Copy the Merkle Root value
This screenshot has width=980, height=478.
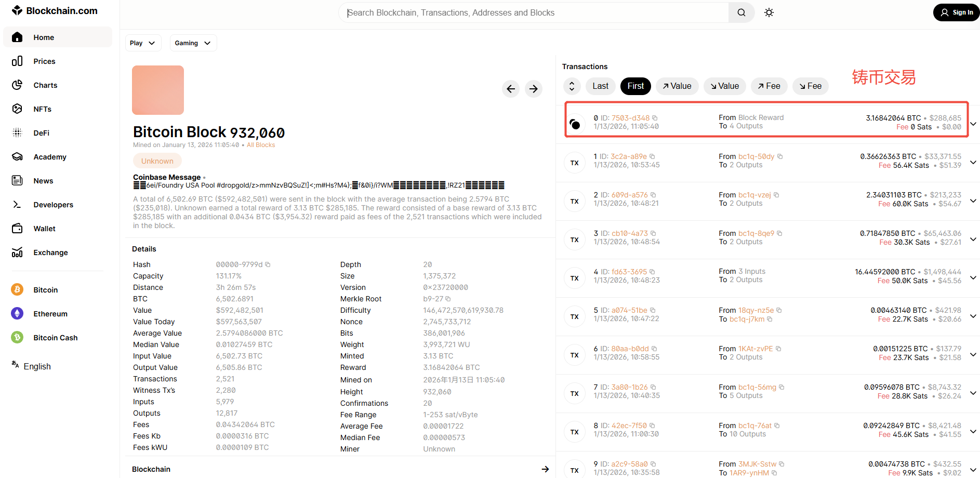point(448,299)
